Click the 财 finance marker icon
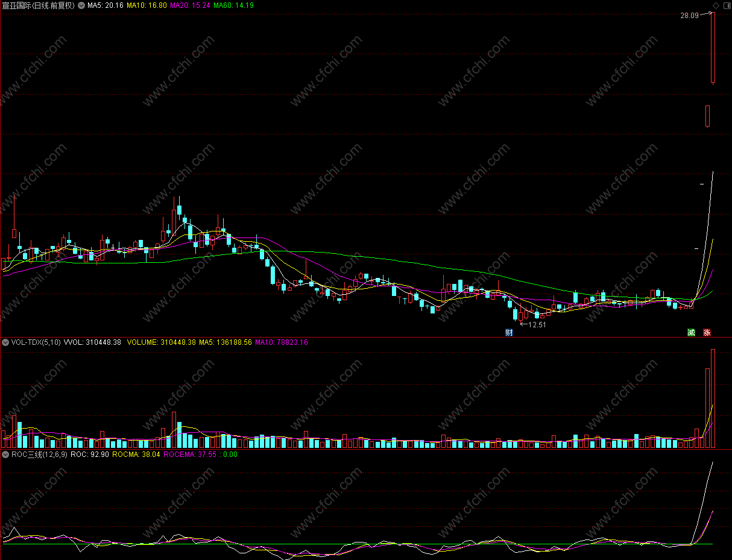The image size is (732, 560). [x=509, y=332]
